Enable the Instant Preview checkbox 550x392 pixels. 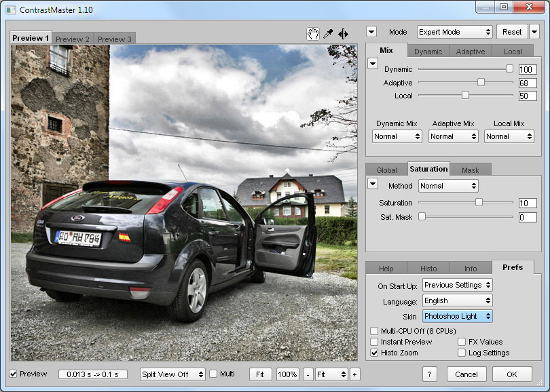point(374,342)
